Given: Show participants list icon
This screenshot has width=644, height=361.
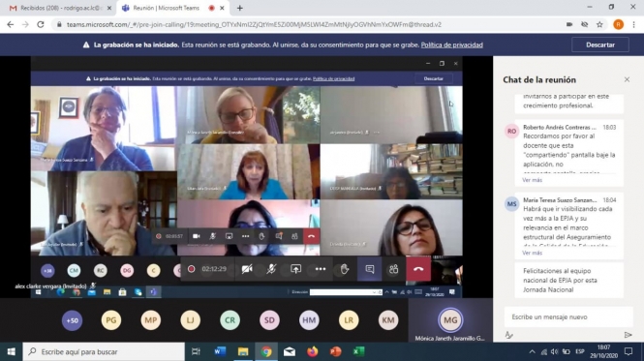Looking at the screenshot, I should point(393,269).
